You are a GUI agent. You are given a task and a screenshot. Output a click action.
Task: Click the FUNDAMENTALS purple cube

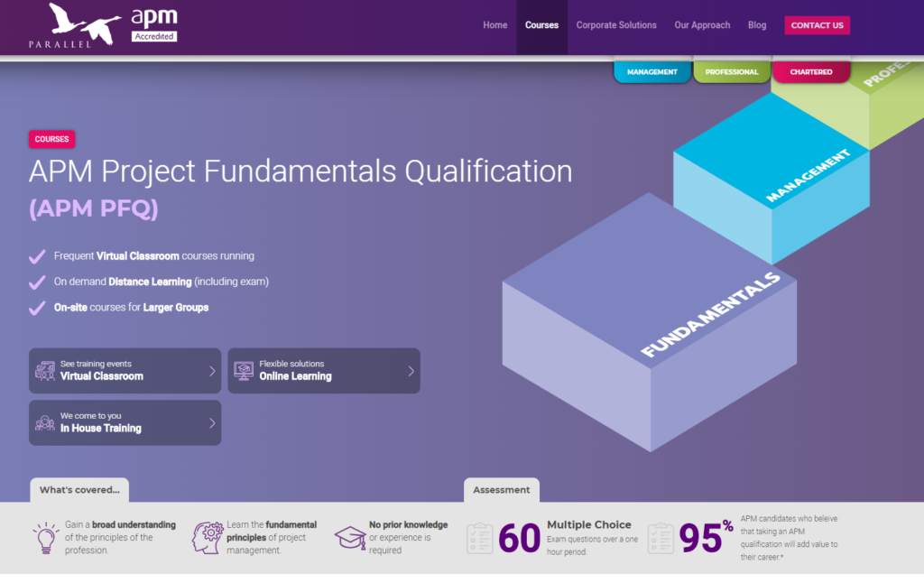(x=650, y=322)
